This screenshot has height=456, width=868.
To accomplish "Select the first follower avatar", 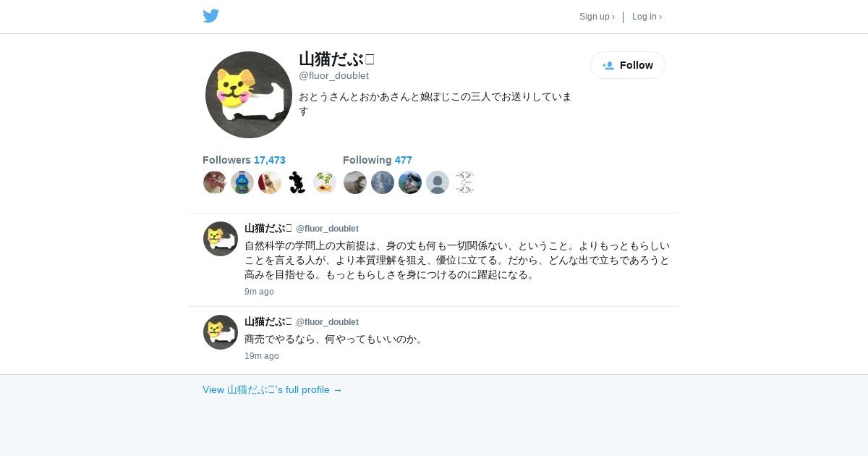I will [215, 182].
